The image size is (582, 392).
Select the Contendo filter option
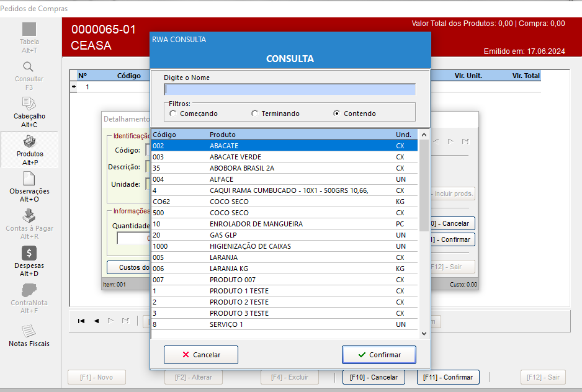click(355, 114)
